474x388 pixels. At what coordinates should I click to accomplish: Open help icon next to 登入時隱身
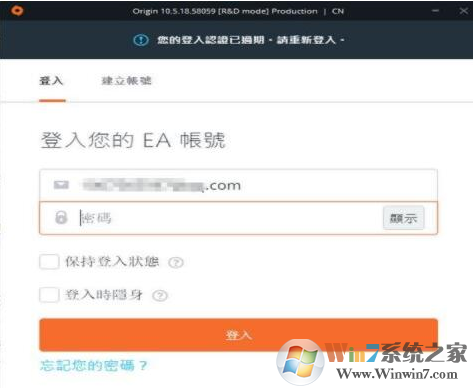tap(160, 295)
